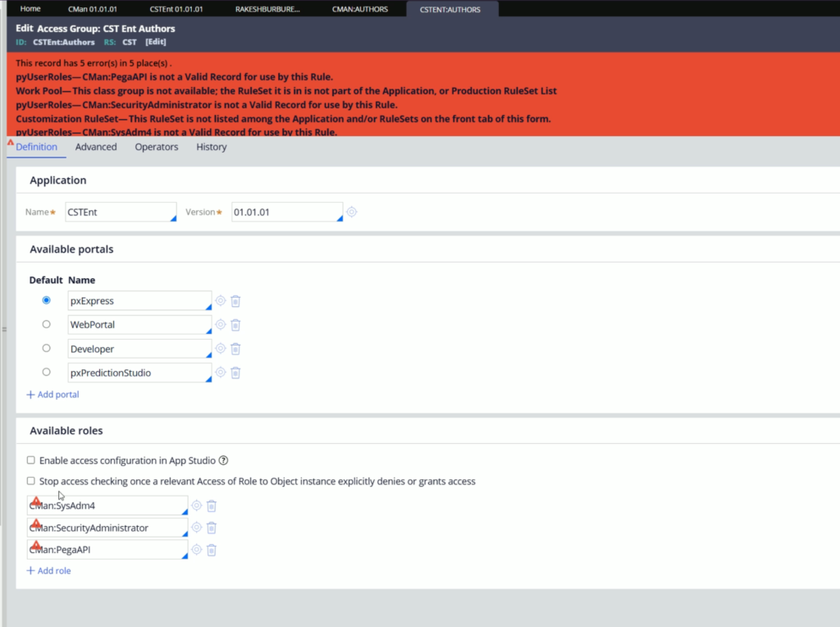The height and width of the screenshot is (627, 840).
Task: Open pxPredictionStudio rule target icon
Action: [220, 372]
